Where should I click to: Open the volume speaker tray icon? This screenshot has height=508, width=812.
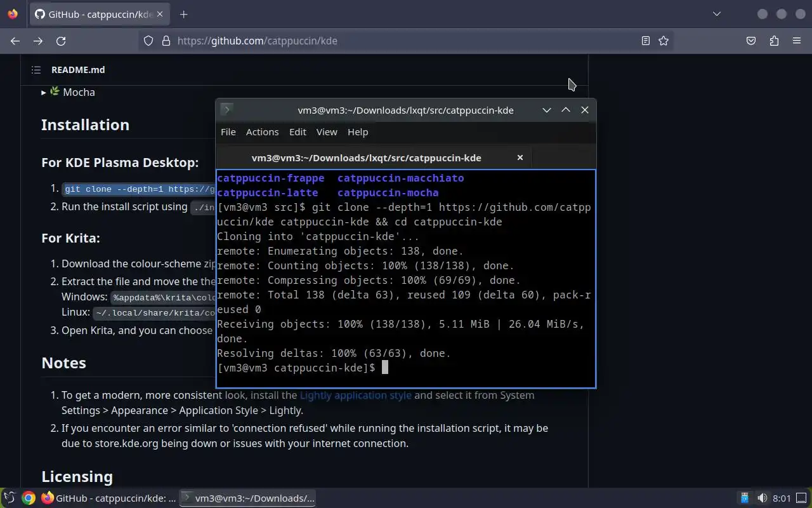pyautogui.click(x=763, y=498)
